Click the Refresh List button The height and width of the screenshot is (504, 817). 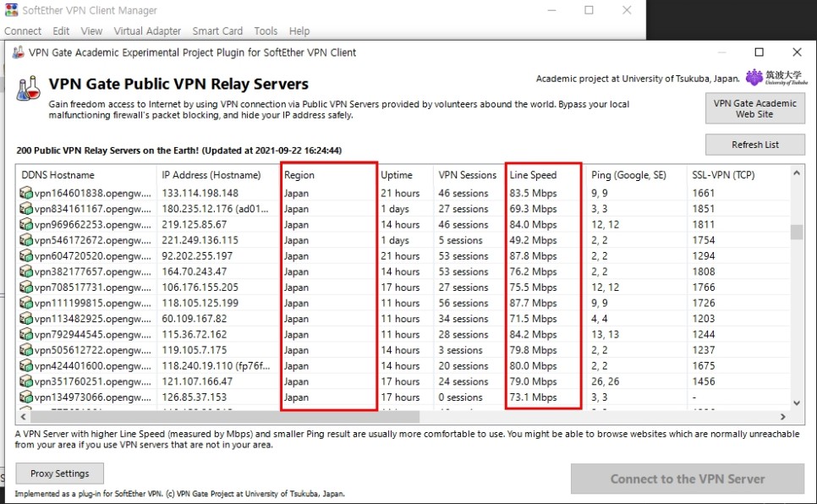coord(755,145)
